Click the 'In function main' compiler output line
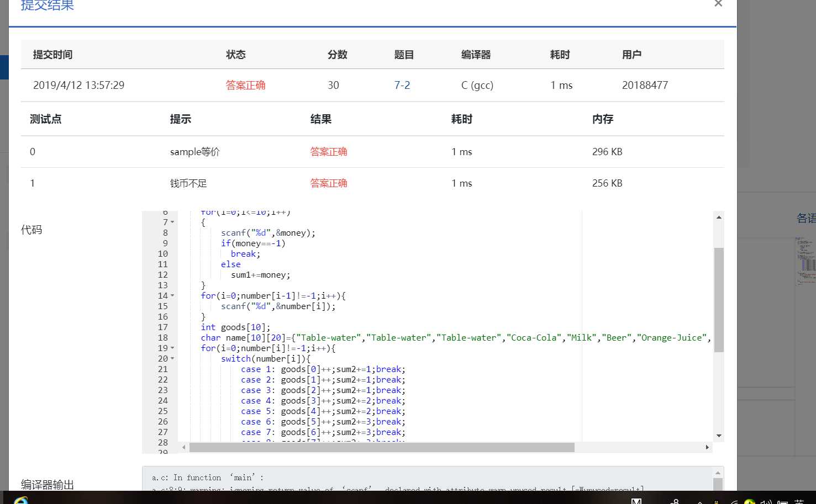 [208, 478]
